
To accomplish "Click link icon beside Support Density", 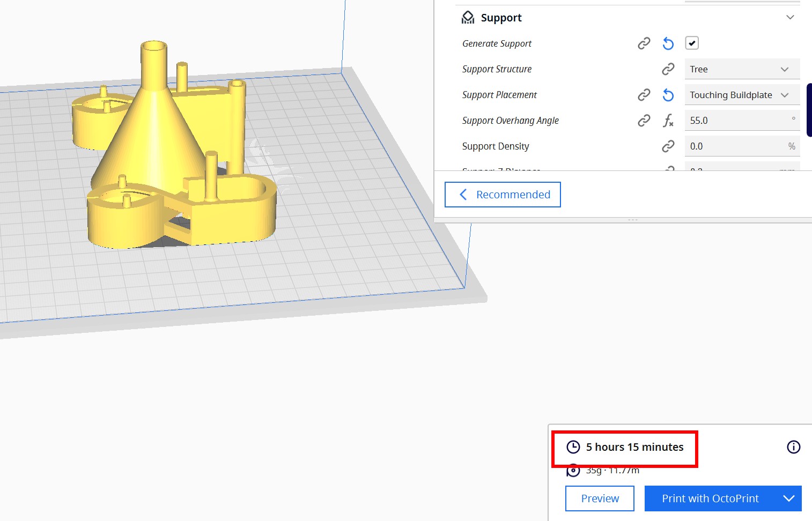I will point(668,146).
